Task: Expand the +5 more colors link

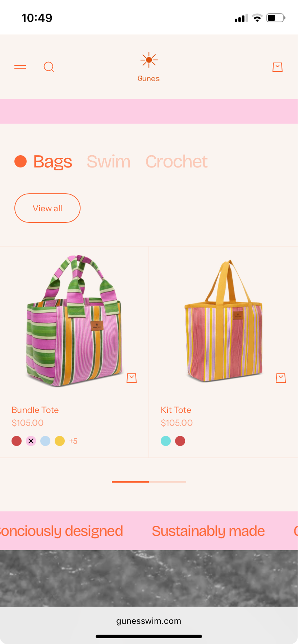Action: pos(73,441)
